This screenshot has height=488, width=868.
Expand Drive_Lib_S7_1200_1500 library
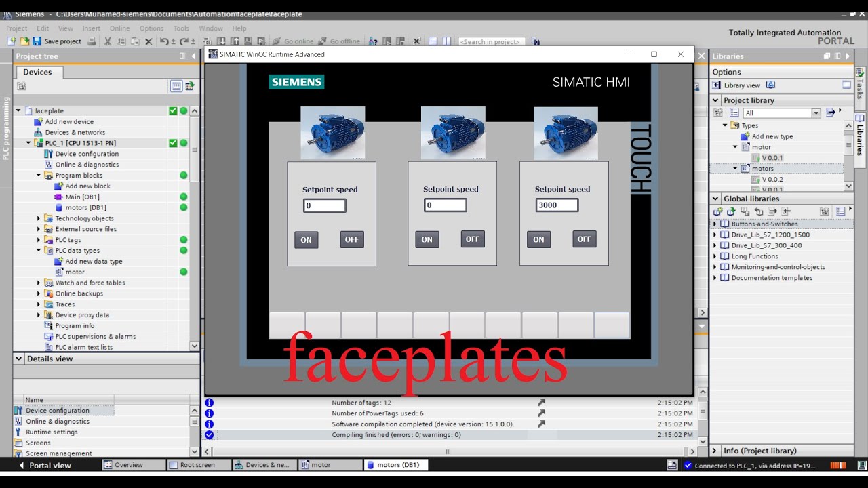tap(715, 235)
